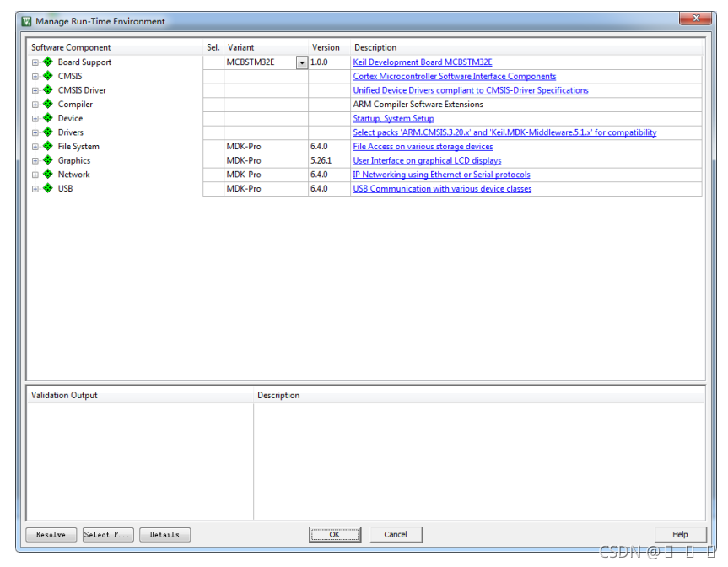The height and width of the screenshot is (567, 728).
Task: Click the green diamond icon beside CMSIS Driver
Action: [x=47, y=89]
